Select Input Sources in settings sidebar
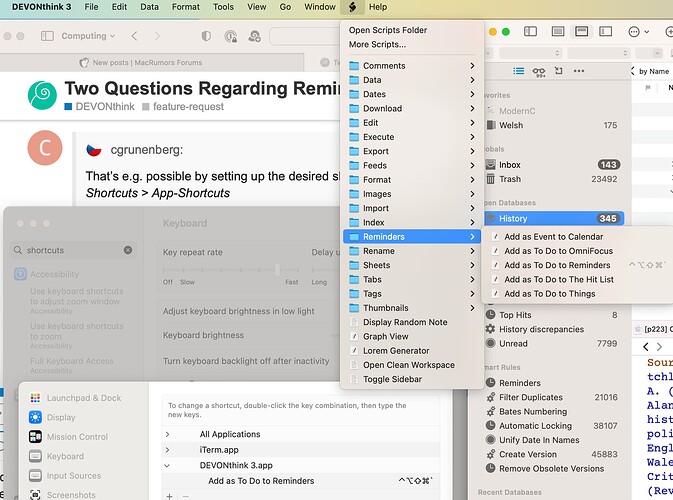 click(x=65, y=476)
